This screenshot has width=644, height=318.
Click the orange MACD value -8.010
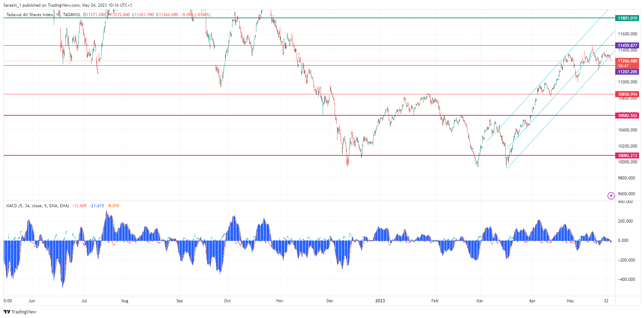pyautogui.click(x=113, y=206)
